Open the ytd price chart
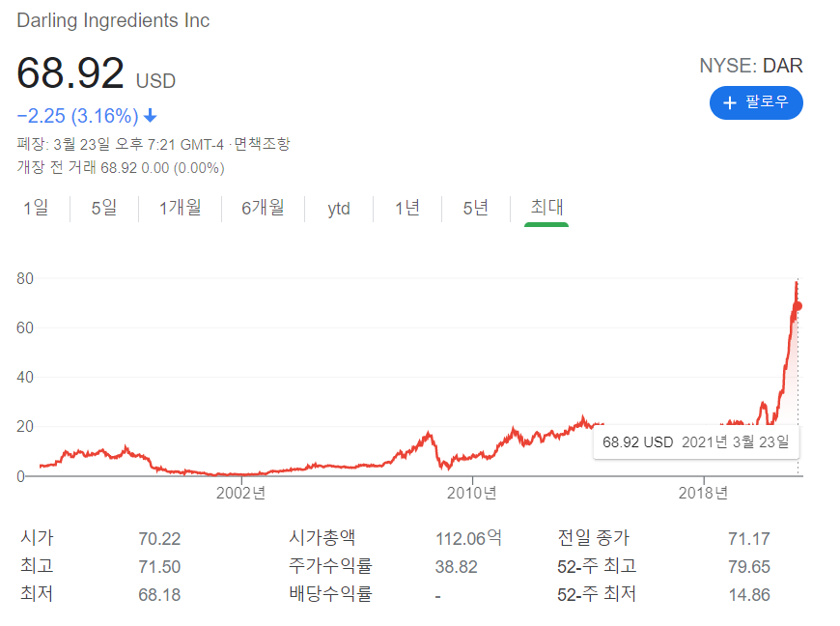840x626 pixels. (339, 208)
